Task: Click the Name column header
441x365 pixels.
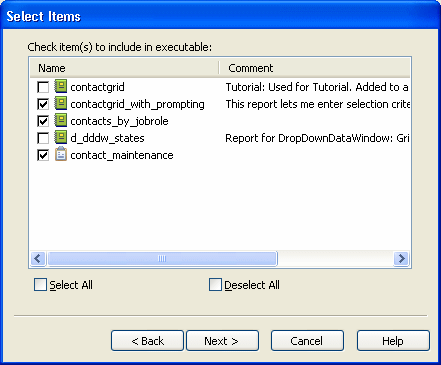Action: click(124, 68)
